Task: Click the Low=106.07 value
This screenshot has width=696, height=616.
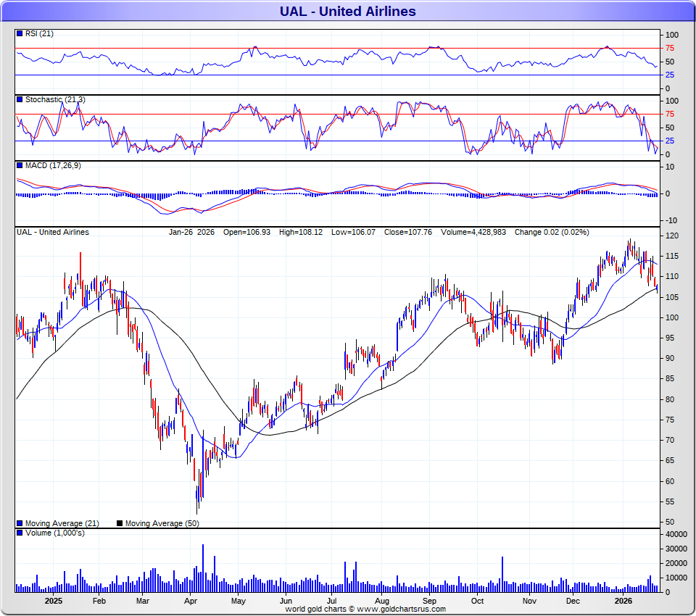Action: [x=353, y=232]
